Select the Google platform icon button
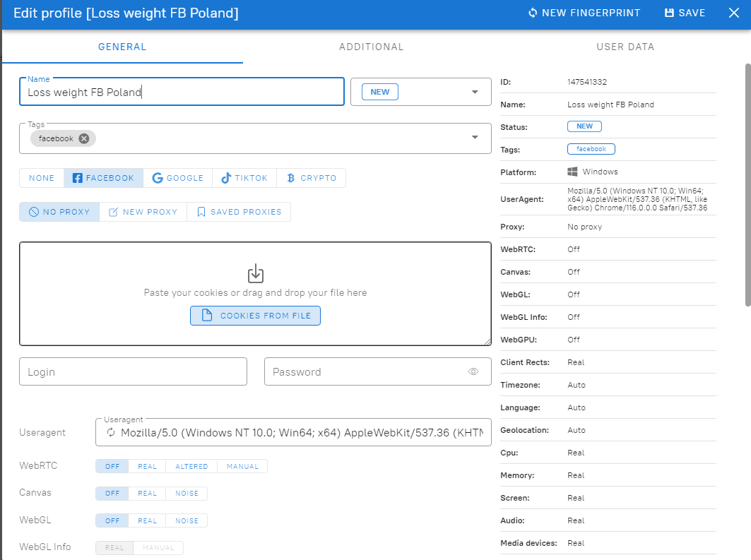751x560 pixels. pos(157,178)
